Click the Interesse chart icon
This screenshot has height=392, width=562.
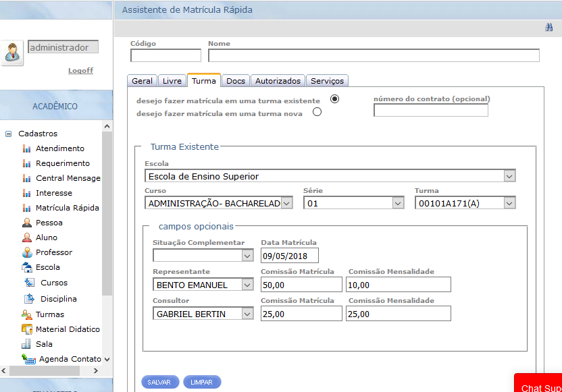coord(26,193)
